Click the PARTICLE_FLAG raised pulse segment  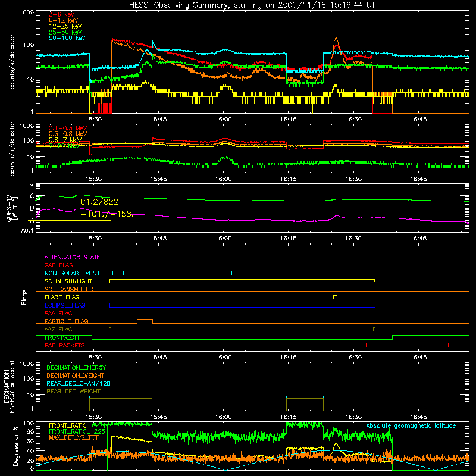point(145,321)
